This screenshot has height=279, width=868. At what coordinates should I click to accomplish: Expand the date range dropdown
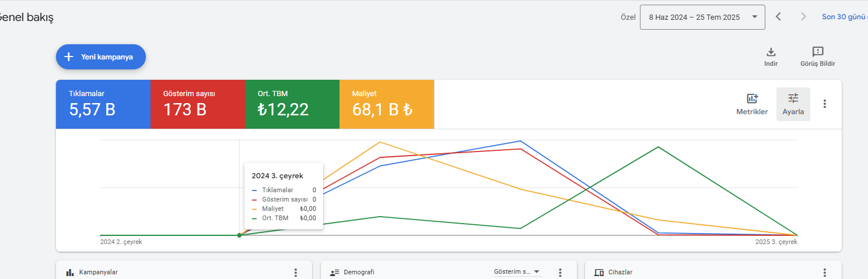click(702, 17)
